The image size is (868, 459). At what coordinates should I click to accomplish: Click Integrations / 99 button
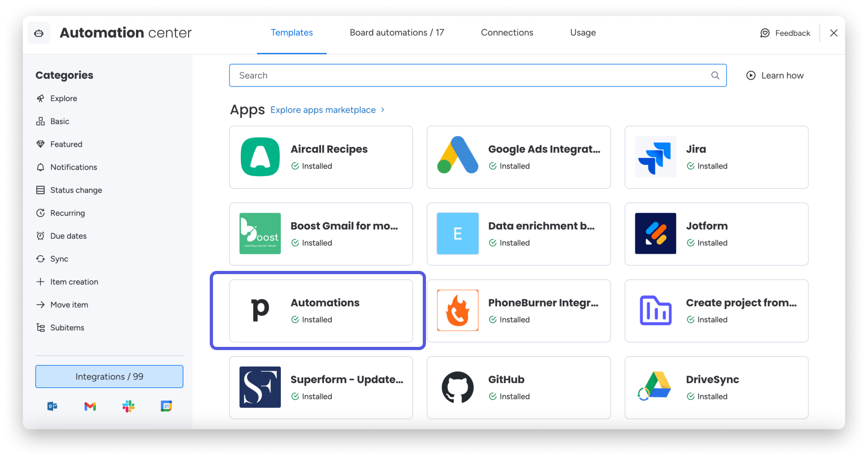pyautogui.click(x=109, y=377)
